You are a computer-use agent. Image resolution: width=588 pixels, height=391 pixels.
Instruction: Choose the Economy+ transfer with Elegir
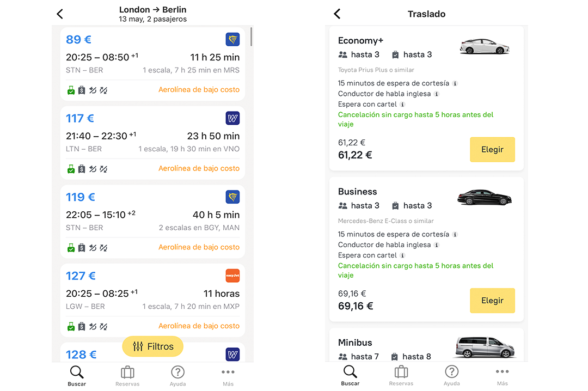point(492,150)
